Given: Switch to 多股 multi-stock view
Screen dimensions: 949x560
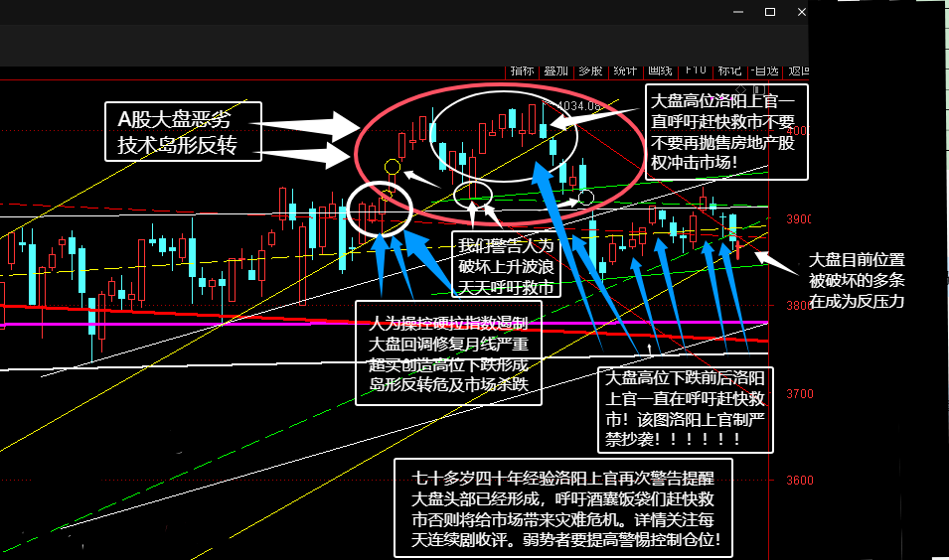Looking at the screenshot, I should [590, 71].
